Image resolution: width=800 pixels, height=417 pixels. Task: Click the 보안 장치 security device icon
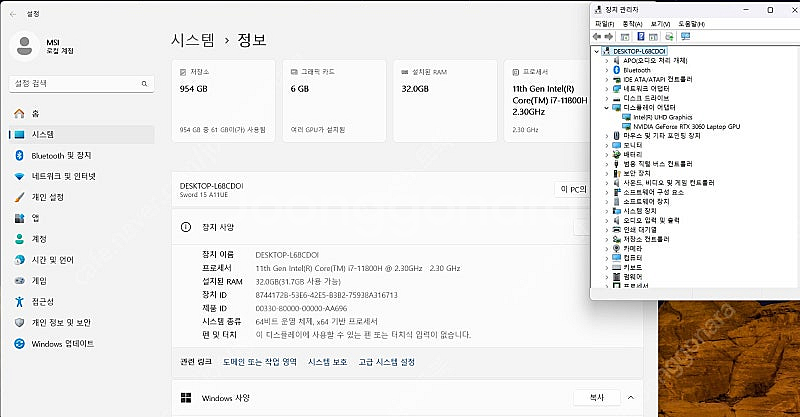616,174
